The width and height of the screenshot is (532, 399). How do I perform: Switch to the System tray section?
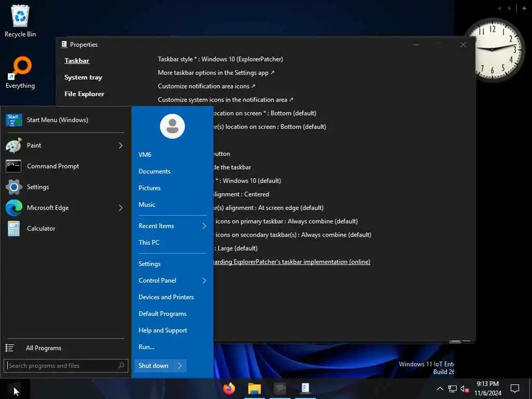(83, 77)
